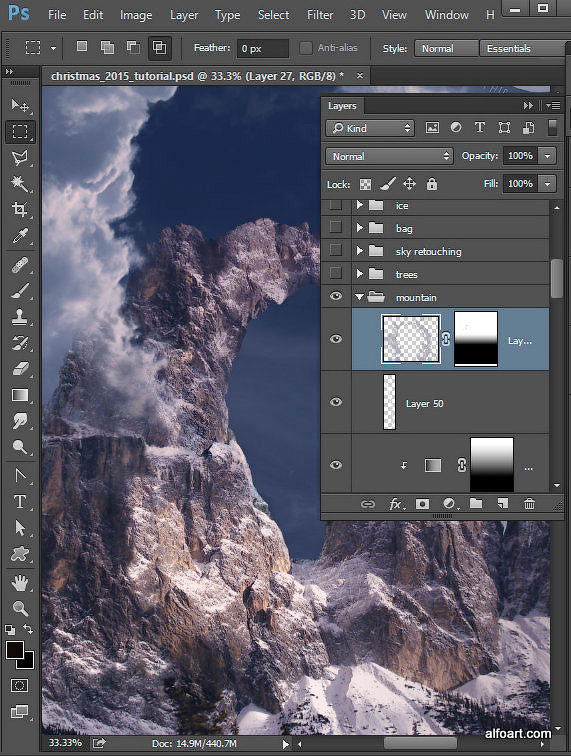
Task: Click the foreground color swatch
Action: [x=14, y=650]
